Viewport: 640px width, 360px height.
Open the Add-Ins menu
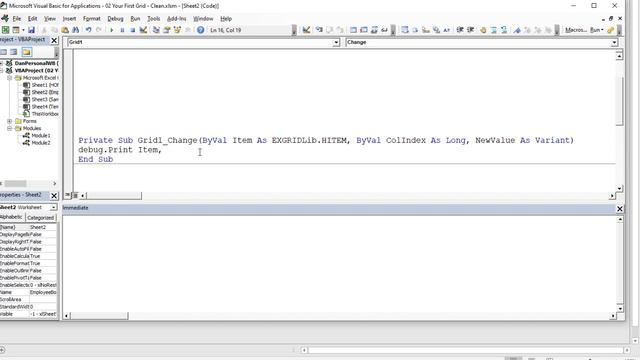[x=176, y=18]
